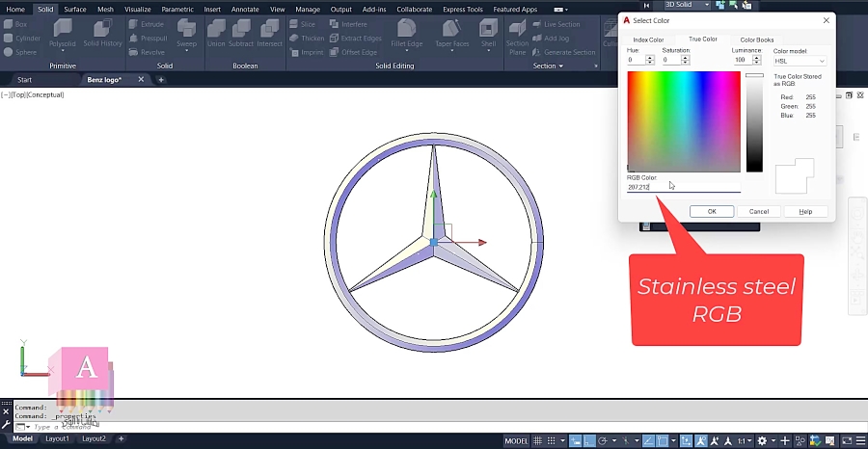Adjust the luminance bar slider
The image size is (868, 449).
[754, 122]
